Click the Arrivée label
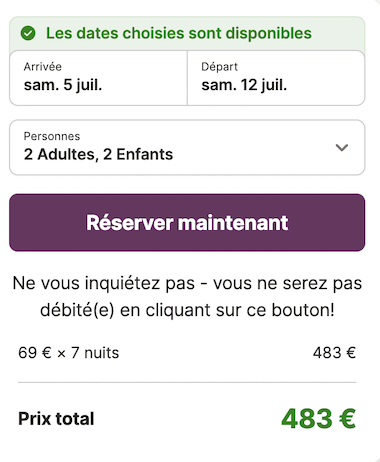This screenshot has height=462, width=380. point(43,67)
